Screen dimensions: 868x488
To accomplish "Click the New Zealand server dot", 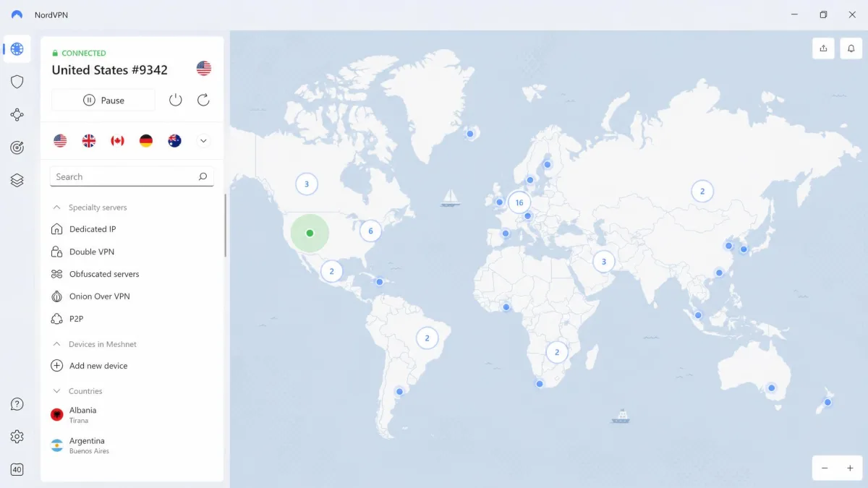I will [x=827, y=403].
